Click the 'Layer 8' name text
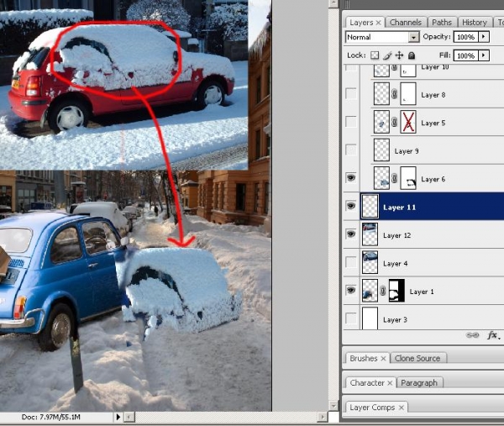This screenshot has height=426, width=504. [x=433, y=95]
